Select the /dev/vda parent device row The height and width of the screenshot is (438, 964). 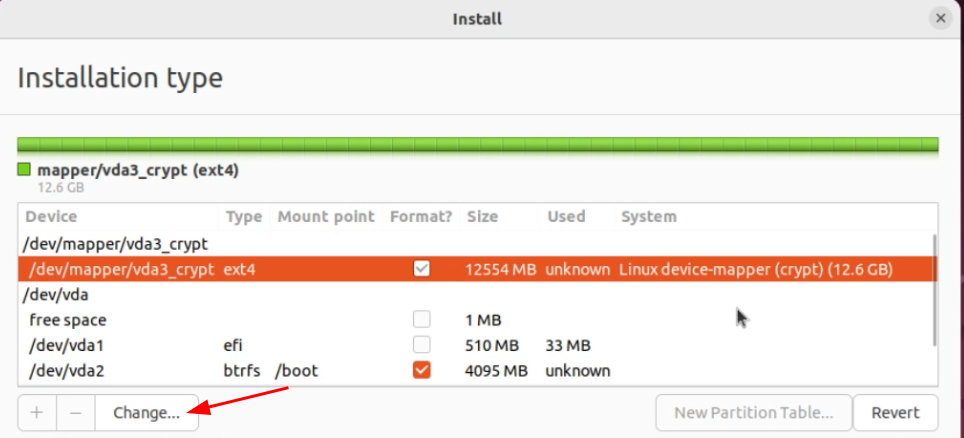475,295
